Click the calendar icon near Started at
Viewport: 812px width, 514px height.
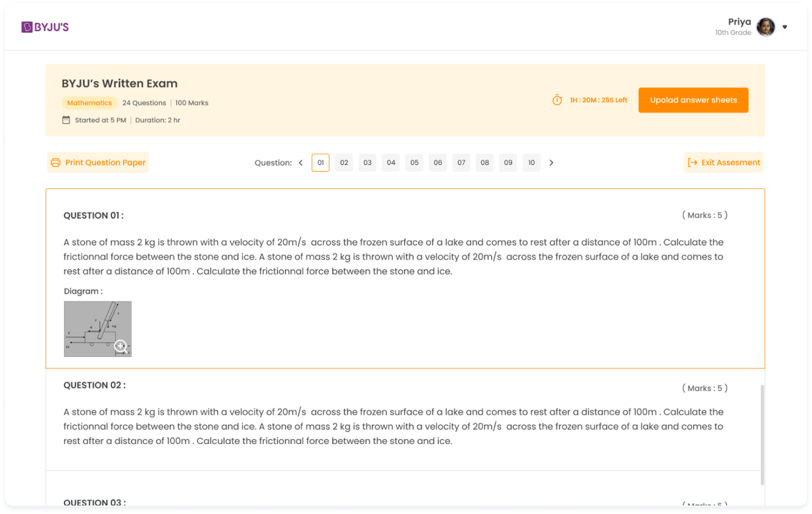[x=66, y=120]
